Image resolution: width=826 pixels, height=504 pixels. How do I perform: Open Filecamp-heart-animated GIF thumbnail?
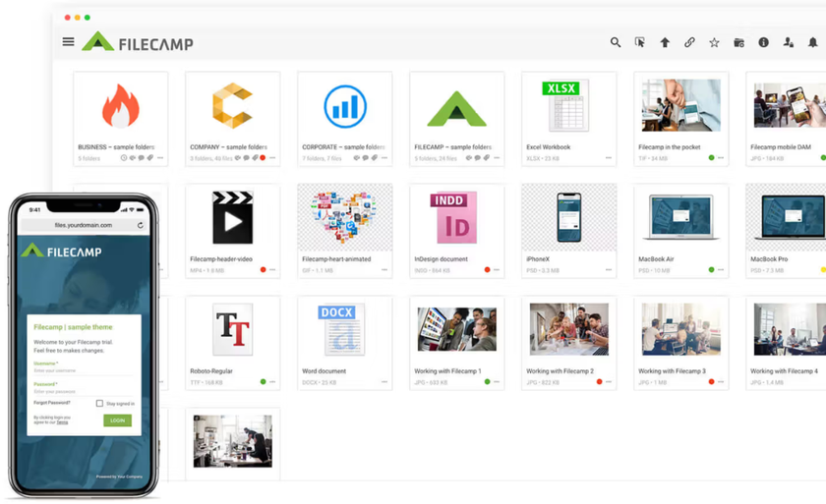(x=345, y=217)
